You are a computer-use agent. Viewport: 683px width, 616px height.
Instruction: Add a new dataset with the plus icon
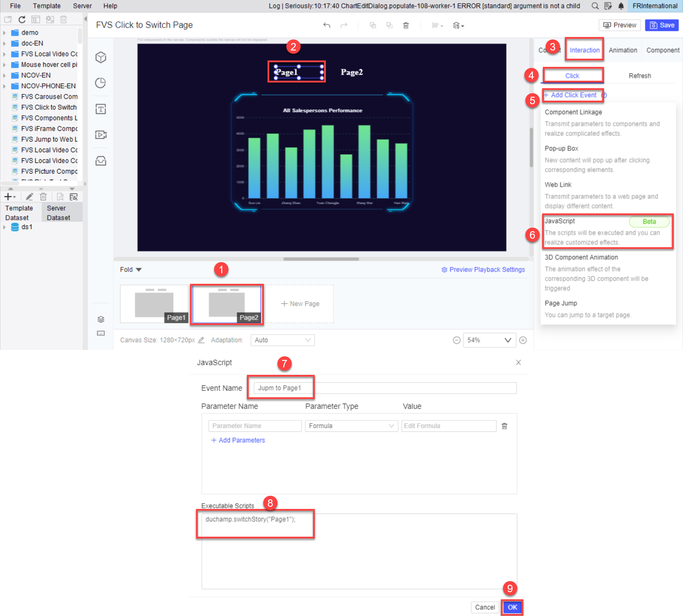tap(8, 196)
